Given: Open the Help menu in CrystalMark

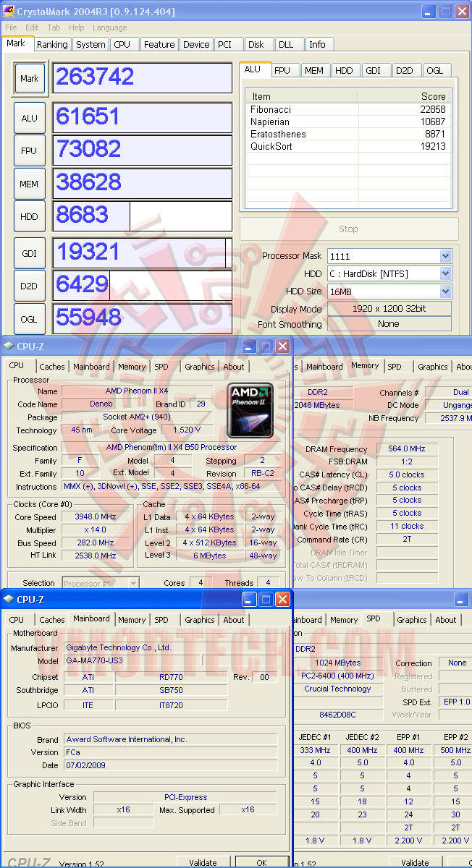Looking at the screenshot, I should pyautogui.click(x=77, y=27).
